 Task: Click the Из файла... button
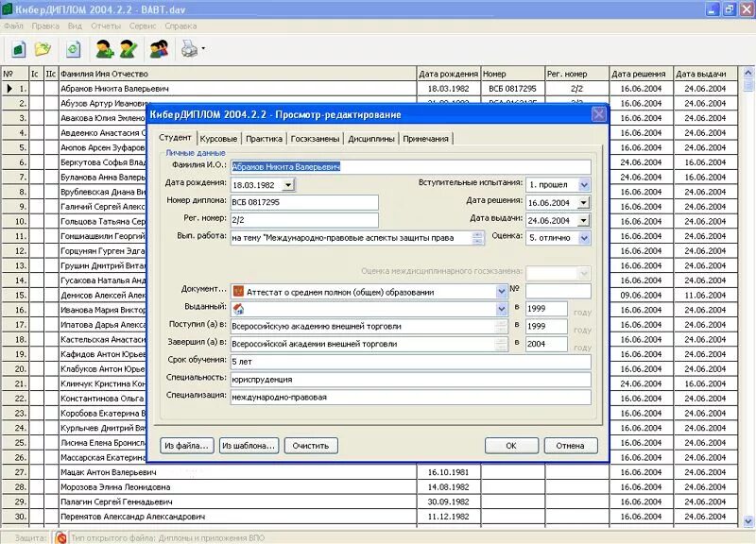186,446
